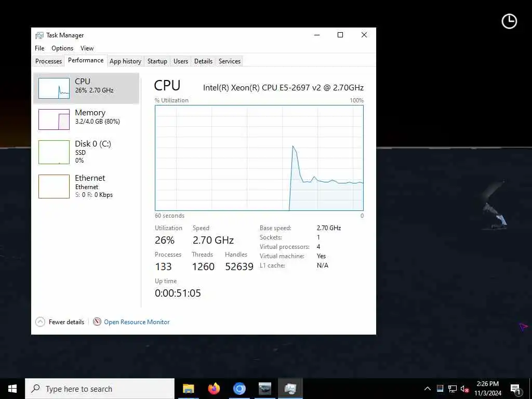The width and height of the screenshot is (532, 399).
Task: Click the Resource Monitor icon
Action: pos(97,322)
